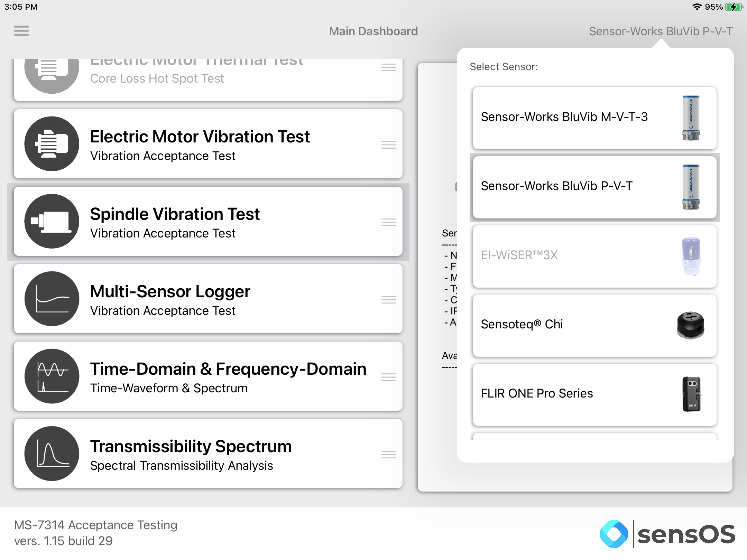Choose Sensor-Works BluVib P-V-T sensor

point(594,187)
